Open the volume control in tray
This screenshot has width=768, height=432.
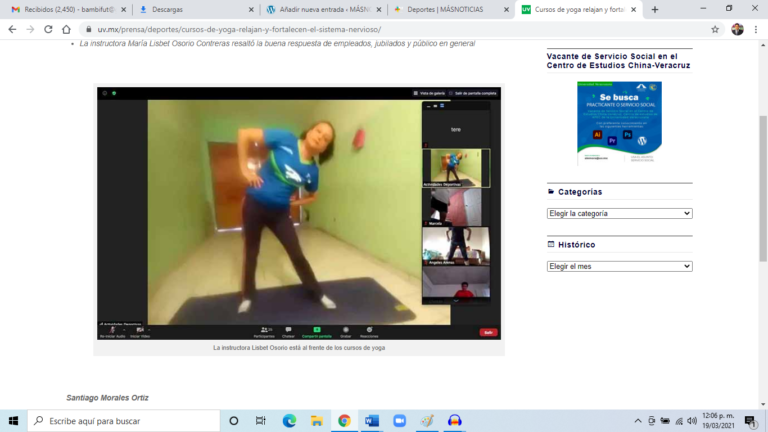coord(692,421)
